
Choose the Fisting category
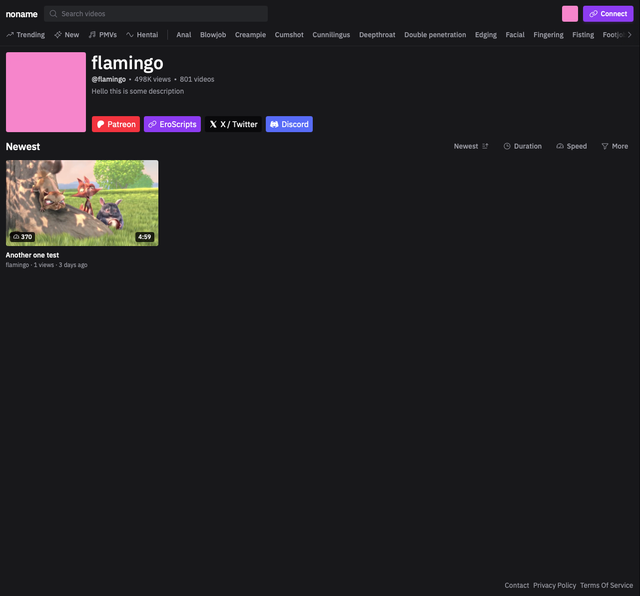583,35
